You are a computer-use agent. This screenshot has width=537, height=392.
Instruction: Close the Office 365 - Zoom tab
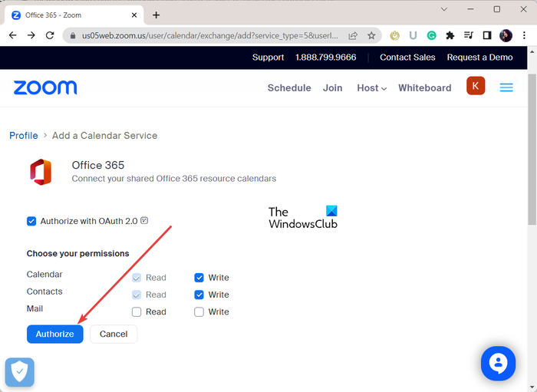134,15
